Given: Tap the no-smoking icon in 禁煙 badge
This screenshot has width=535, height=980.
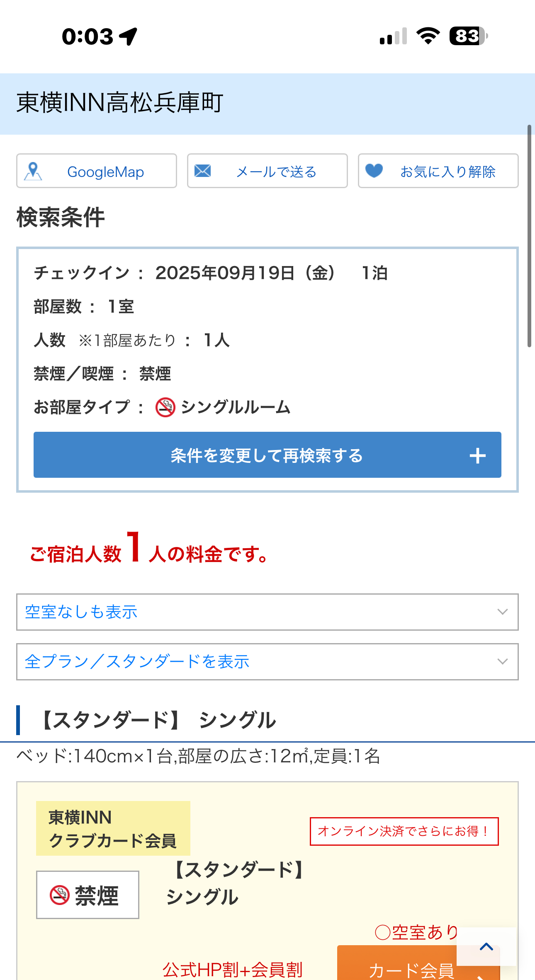Looking at the screenshot, I should tap(59, 895).
